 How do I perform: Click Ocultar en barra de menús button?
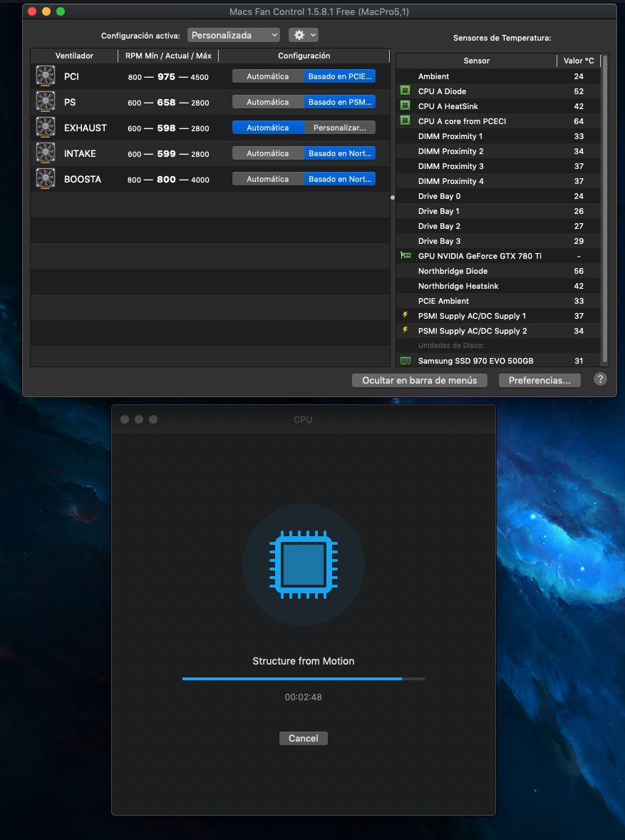419,380
